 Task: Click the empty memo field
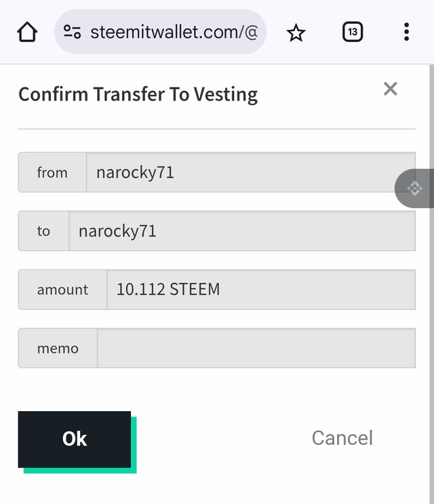(256, 348)
